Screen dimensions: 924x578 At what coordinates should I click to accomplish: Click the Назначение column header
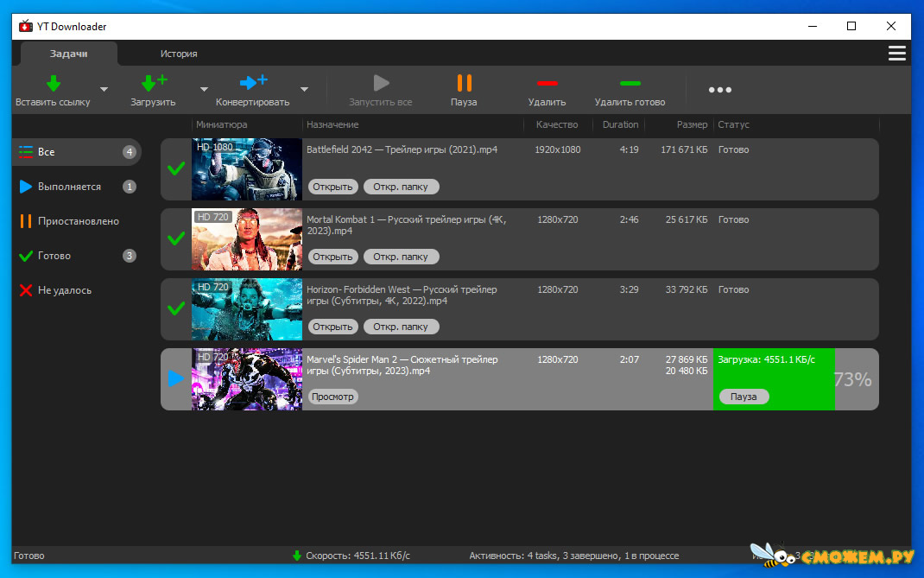coord(332,125)
